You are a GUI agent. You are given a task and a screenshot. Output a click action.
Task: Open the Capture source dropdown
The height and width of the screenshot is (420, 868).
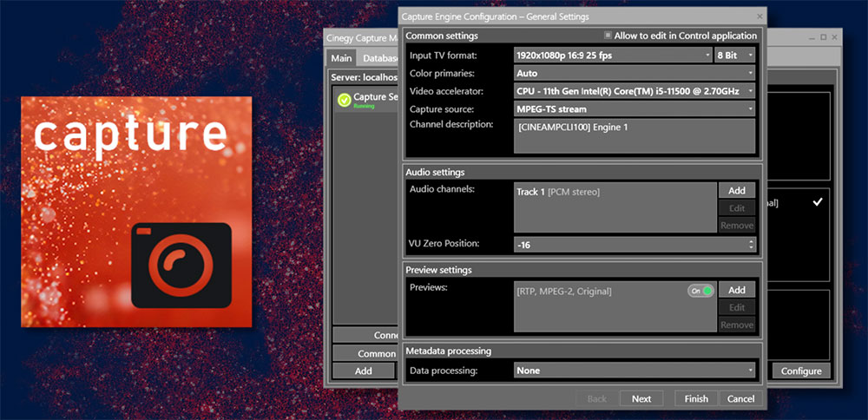[x=635, y=109]
